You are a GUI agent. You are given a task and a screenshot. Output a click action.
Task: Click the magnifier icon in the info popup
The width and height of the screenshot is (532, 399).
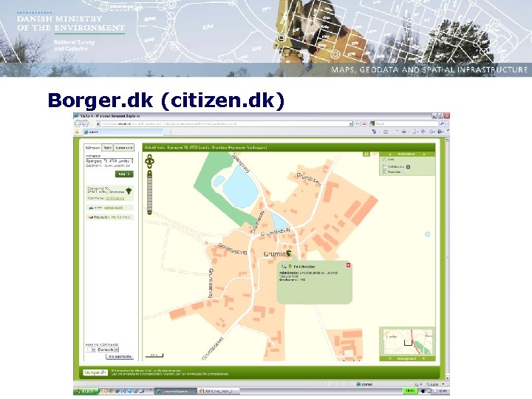click(284, 267)
